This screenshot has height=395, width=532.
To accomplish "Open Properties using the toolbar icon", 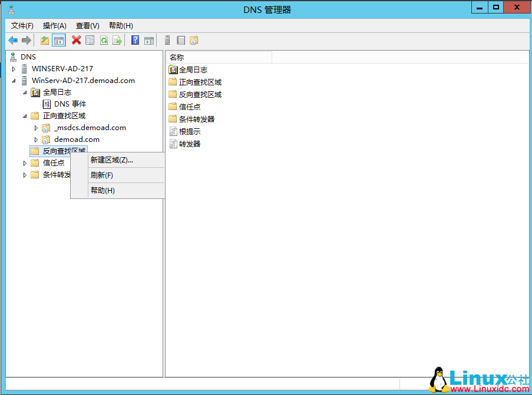I will pos(90,40).
